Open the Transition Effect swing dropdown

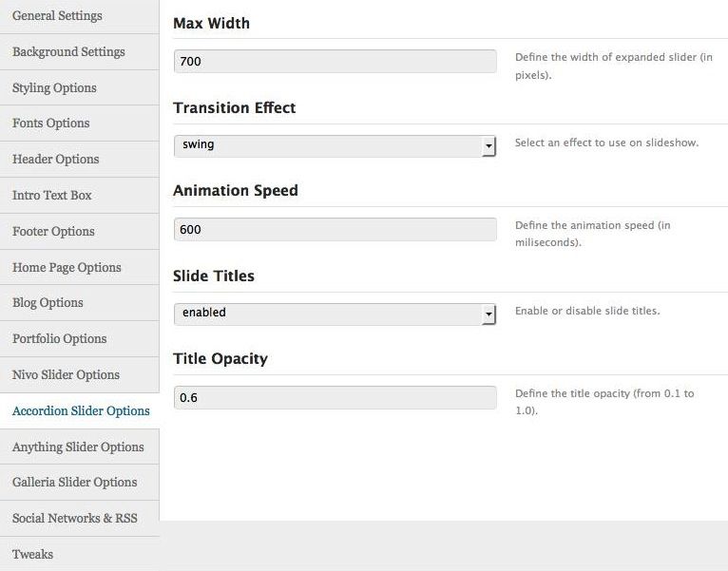pyautogui.click(x=335, y=145)
